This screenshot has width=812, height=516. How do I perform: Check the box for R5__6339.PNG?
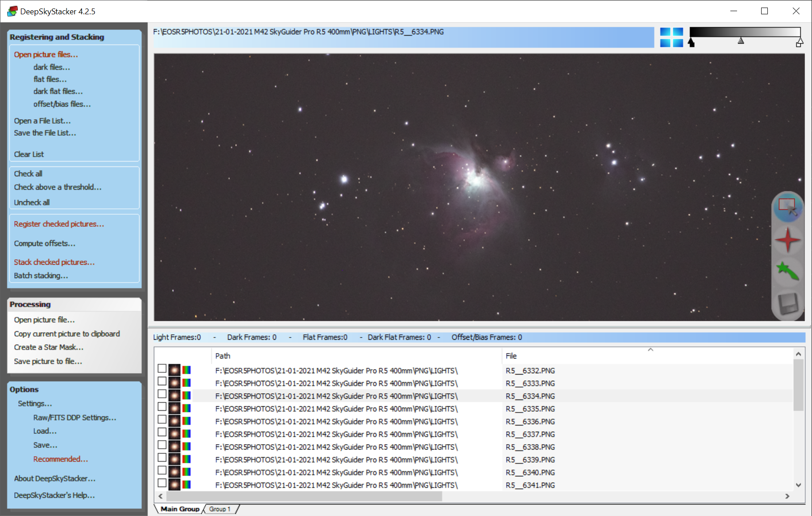162,458
